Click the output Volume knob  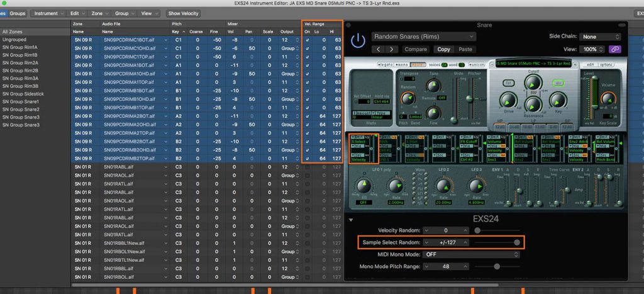point(609,98)
